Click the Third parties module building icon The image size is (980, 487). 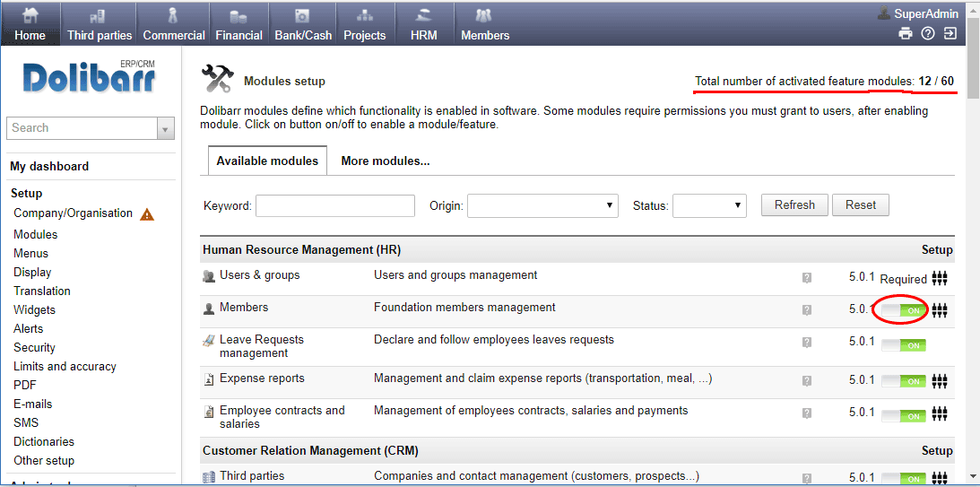point(209,478)
